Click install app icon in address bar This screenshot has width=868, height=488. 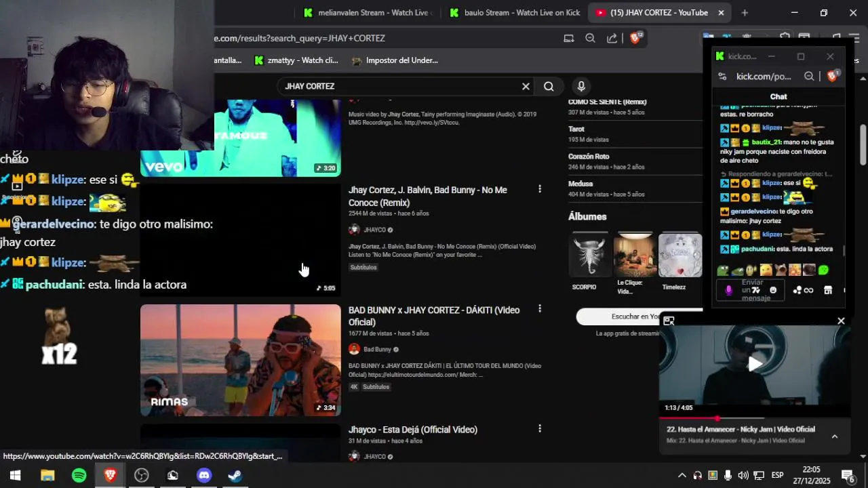coord(569,39)
